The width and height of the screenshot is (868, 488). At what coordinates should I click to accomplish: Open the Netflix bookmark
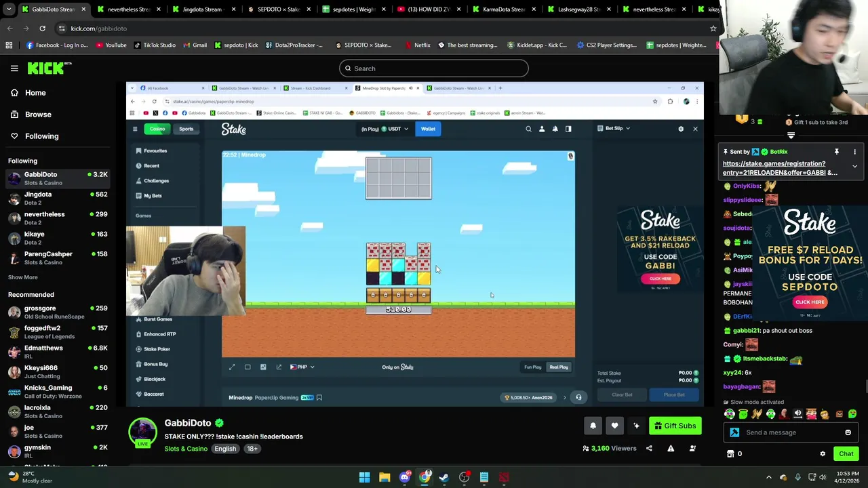[x=417, y=45]
